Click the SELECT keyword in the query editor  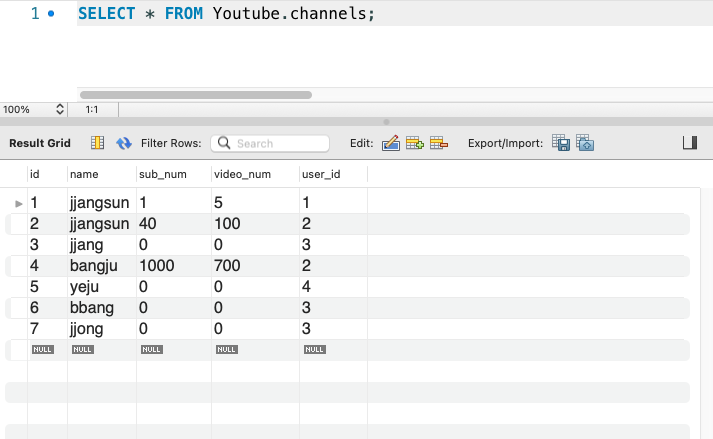pyautogui.click(x=106, y=13)
